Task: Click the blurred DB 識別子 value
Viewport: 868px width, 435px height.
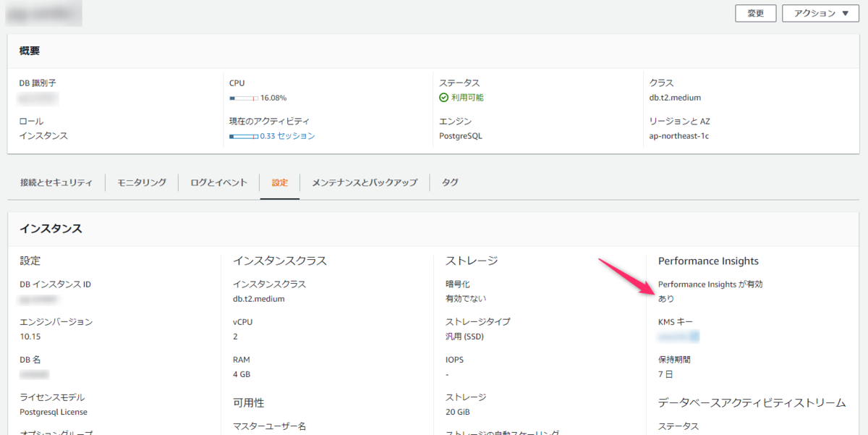Action: click(x=38, y=98)
